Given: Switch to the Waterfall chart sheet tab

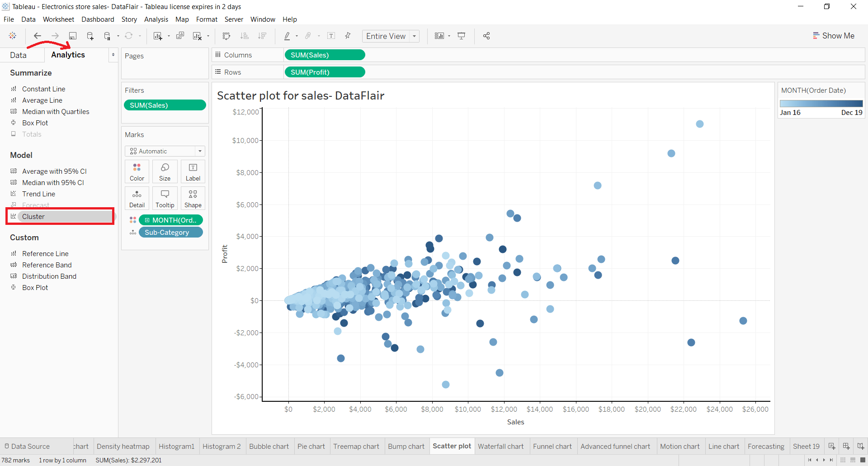Looking at the screenshot, I should pyautogui.click(x=501, y=446).
